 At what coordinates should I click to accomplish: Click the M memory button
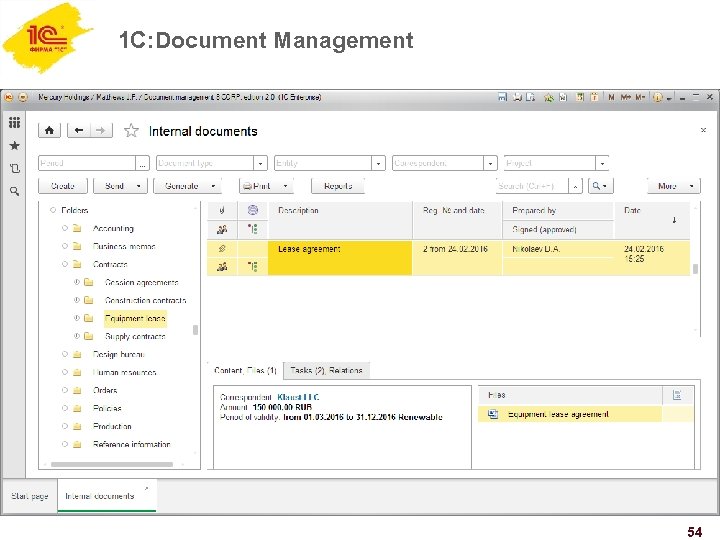pyautogui.click(x=611, y=97)
